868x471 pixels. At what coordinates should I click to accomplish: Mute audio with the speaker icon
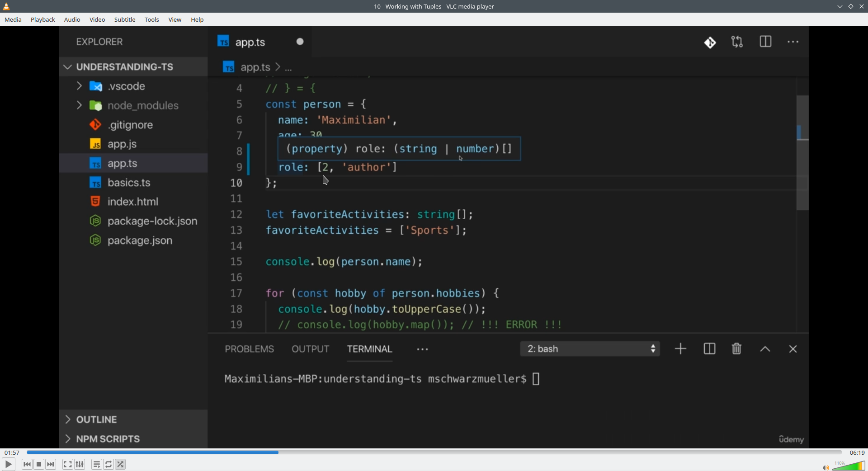point(826,467)
